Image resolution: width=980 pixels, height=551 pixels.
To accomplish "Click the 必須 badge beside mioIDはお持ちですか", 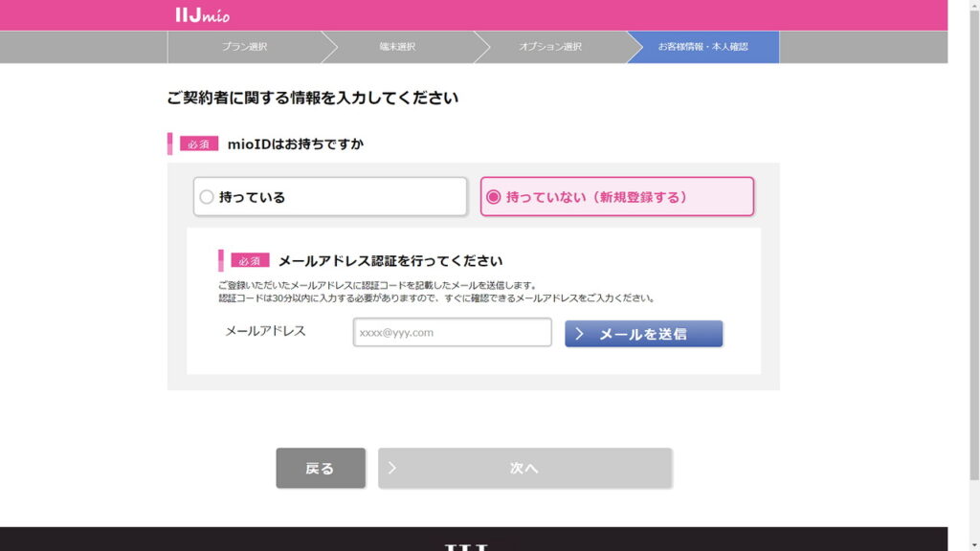I will click(x=199, y=143).
